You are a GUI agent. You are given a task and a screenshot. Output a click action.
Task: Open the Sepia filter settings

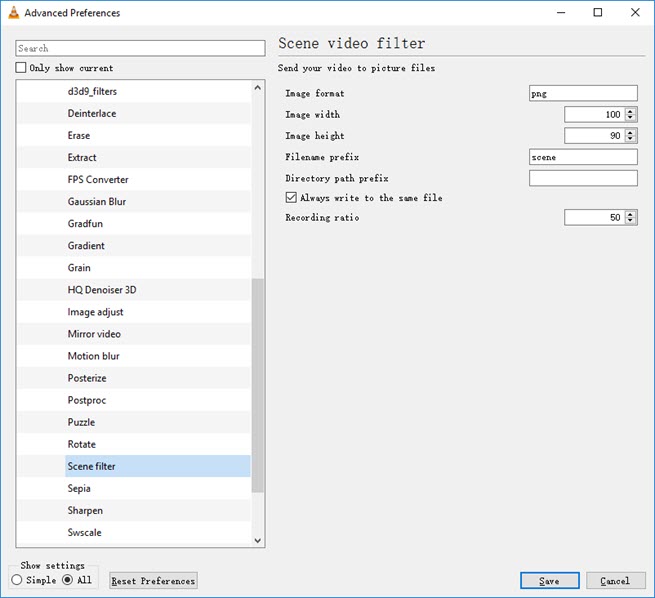click(79, 488)
